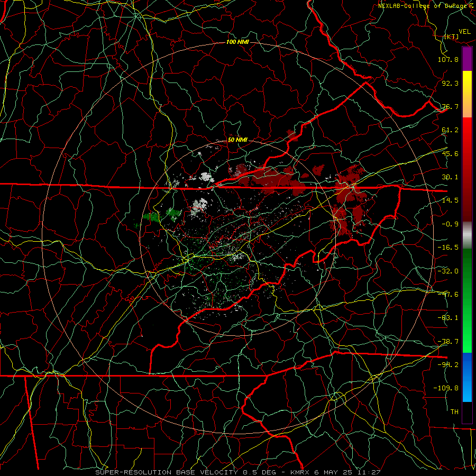Select the VEL legend title
The height and width of the screenshot is (476, 476).
pyautogui.click(x=464, y=32)
